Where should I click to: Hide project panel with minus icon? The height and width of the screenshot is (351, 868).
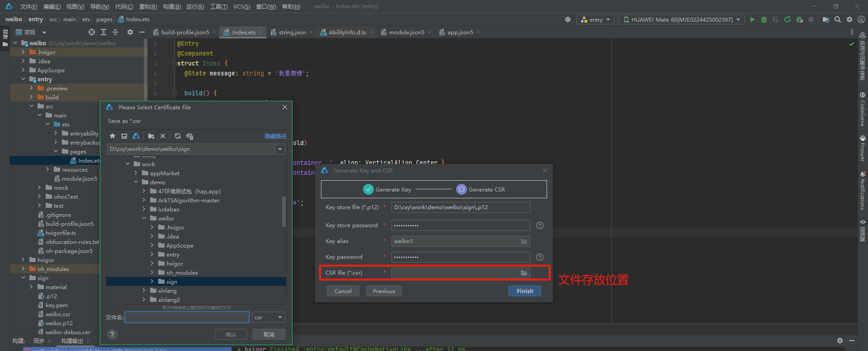coord(142,32)
